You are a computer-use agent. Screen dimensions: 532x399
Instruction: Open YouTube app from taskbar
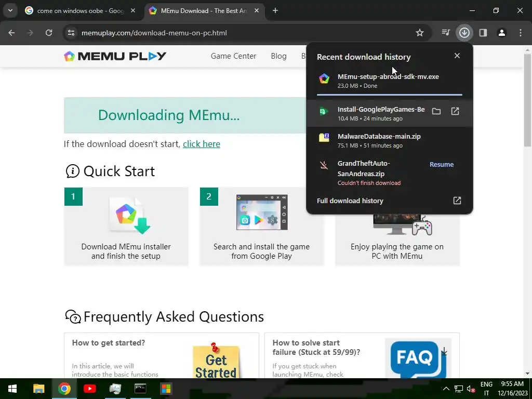pos(89,389)
